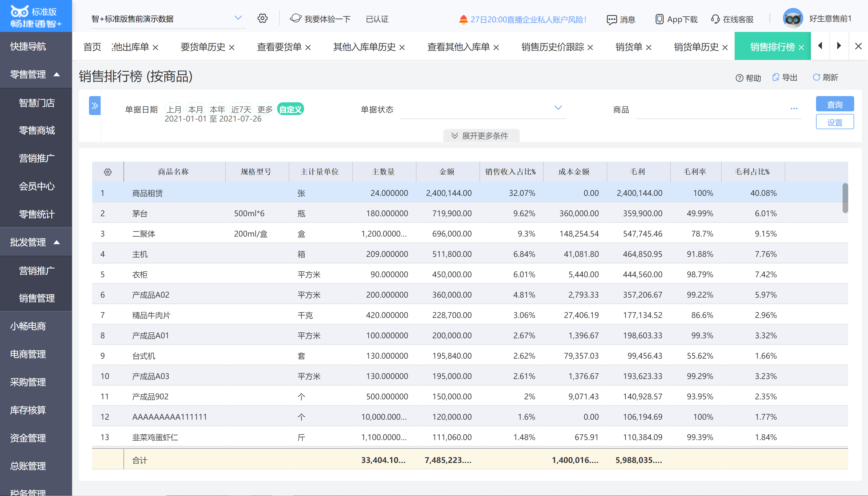The width and height of the screenshot is (868, 496).
Task: Select the 本月 date range option
Action: pos(195,109)
